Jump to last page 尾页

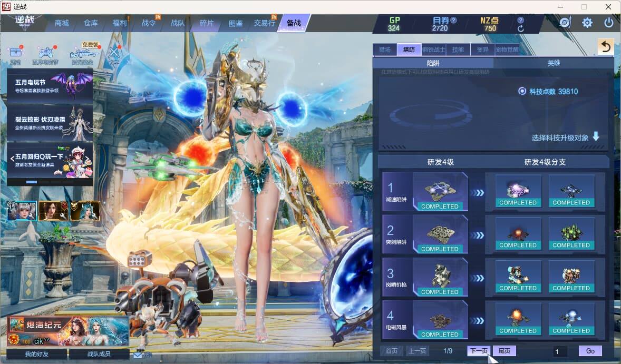coord(504,350)
